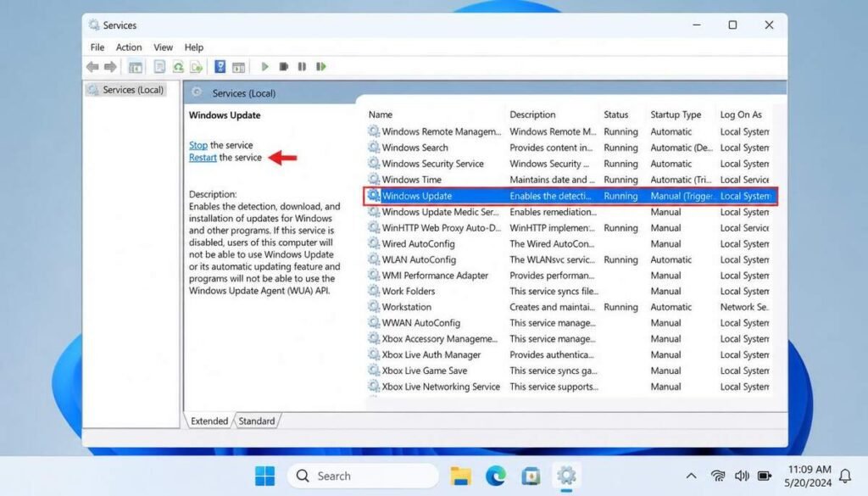This screenshot has height=496, width=868.
Task: Select the Windows Remote Managem... service row
Action: [x=569, y=131]
